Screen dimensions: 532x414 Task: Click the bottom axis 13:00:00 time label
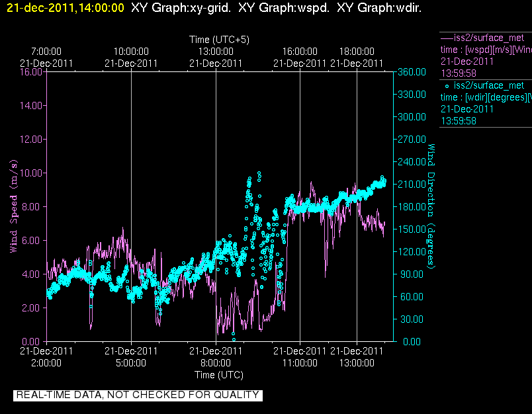point(357,363)
